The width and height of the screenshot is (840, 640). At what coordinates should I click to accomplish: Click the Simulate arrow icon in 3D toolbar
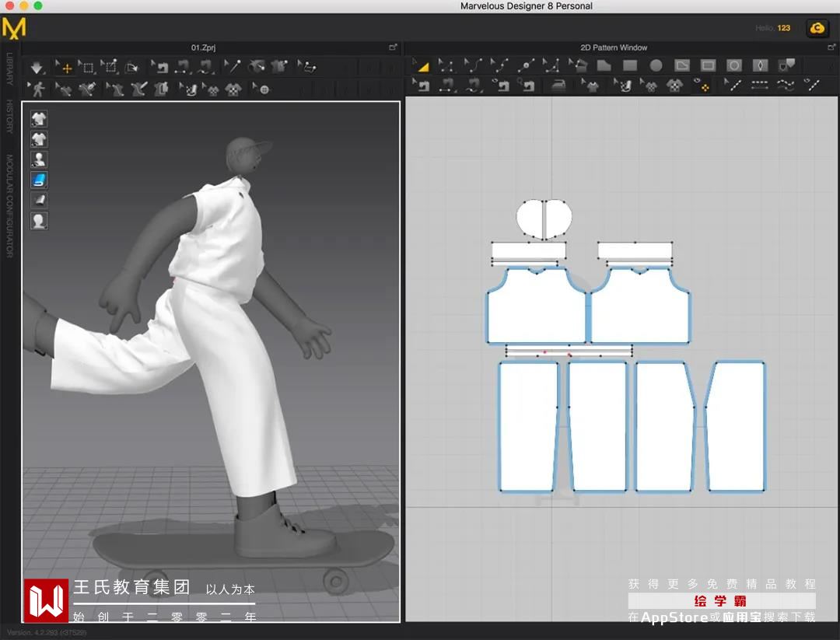click(x=37, y=68)
